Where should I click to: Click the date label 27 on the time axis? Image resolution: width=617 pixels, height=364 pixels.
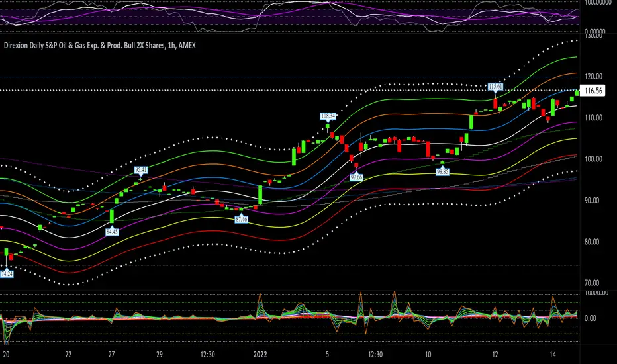coord(112,355)
